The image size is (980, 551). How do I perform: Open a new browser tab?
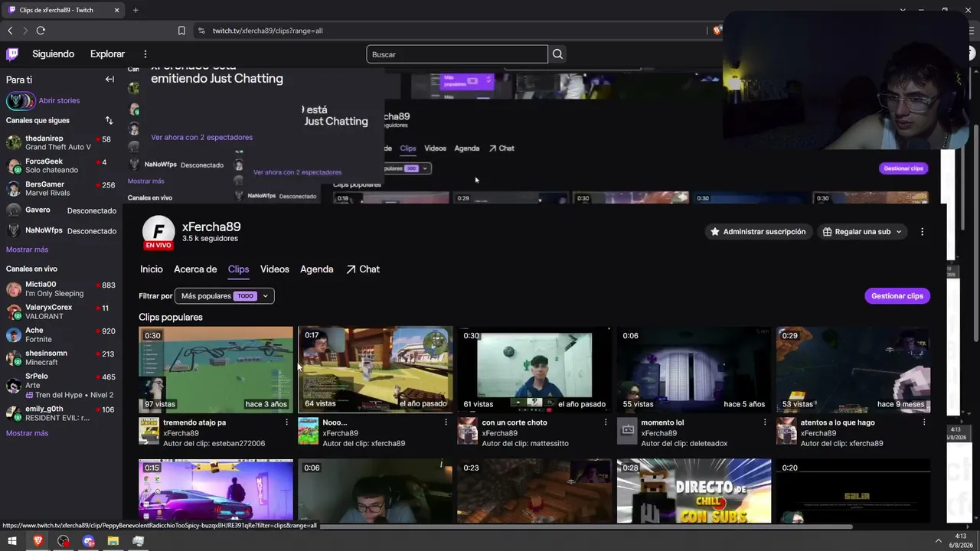(x=136, y=10)
